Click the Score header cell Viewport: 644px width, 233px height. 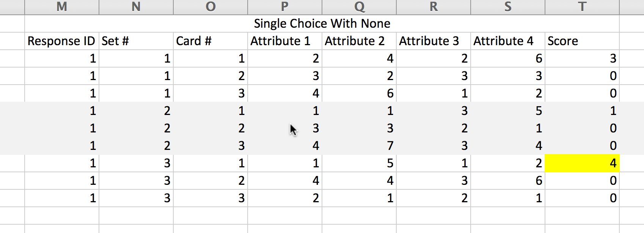[582, 41]
